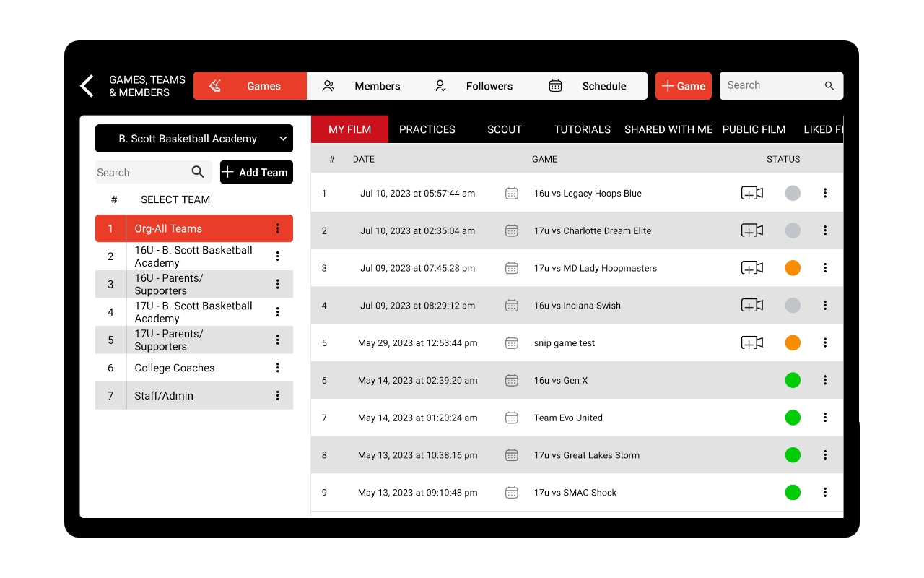The height and width of the screenshot is (578, 924).
Task: Click gray status dot for 16u vs Legacy Hoops Blue
Action: (x=793, y=193)
